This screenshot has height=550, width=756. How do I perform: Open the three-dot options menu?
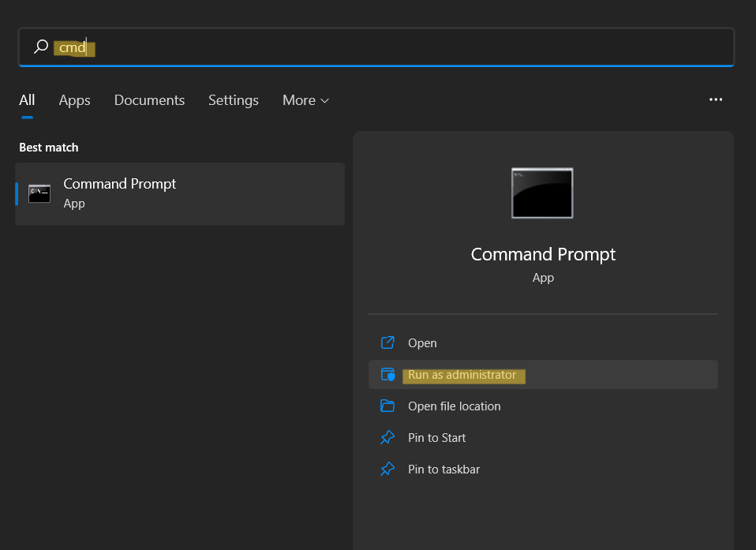[x=716, y=99]
